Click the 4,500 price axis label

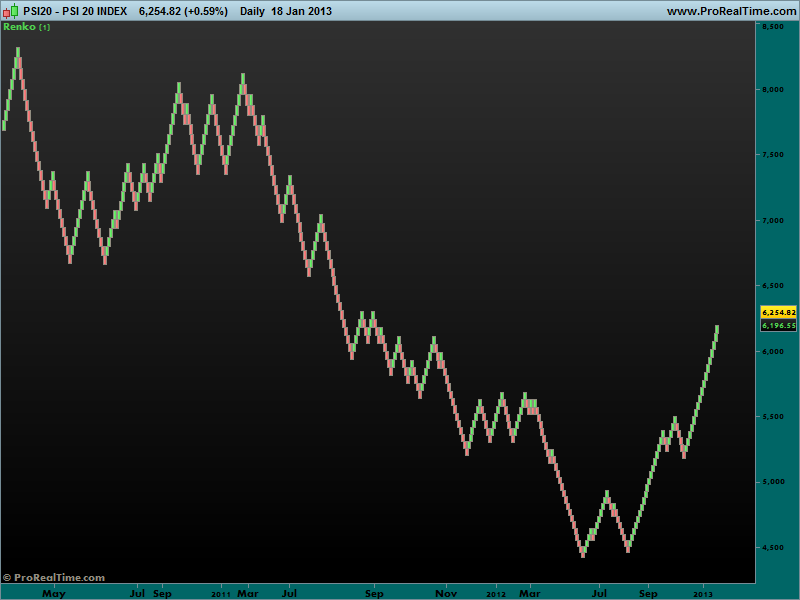[x=773, y=548]
